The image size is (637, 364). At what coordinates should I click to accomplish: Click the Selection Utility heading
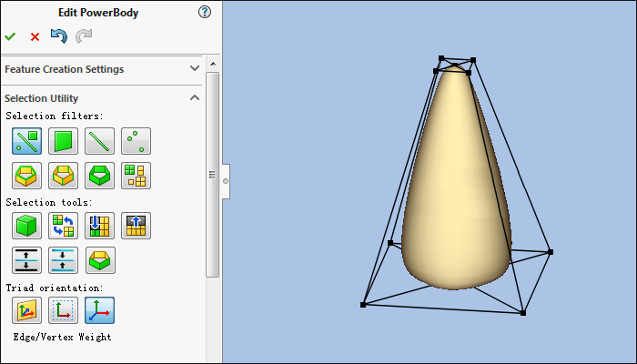(42, 98)
